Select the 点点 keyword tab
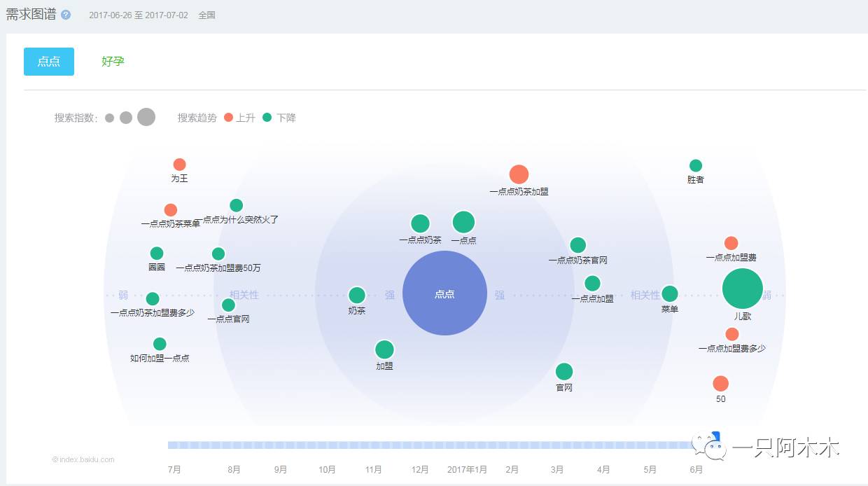The width and height of the screenshot is (868, 486). pos(49,62)
